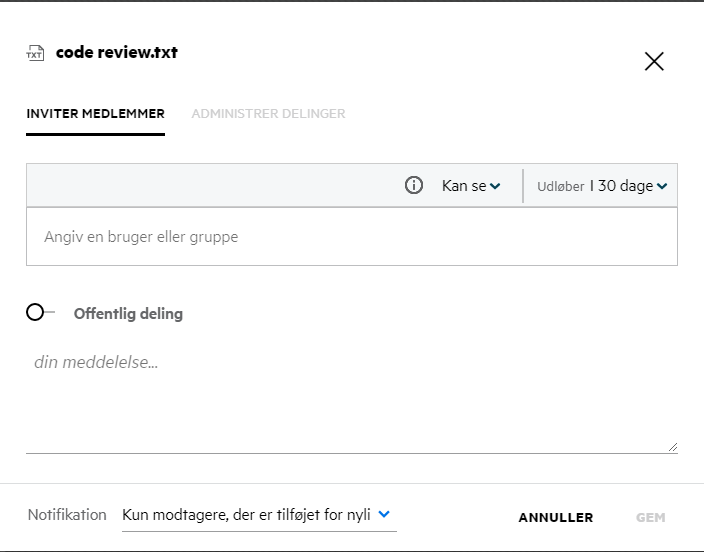Click the chevron beside 30 dage

point(662,187)
